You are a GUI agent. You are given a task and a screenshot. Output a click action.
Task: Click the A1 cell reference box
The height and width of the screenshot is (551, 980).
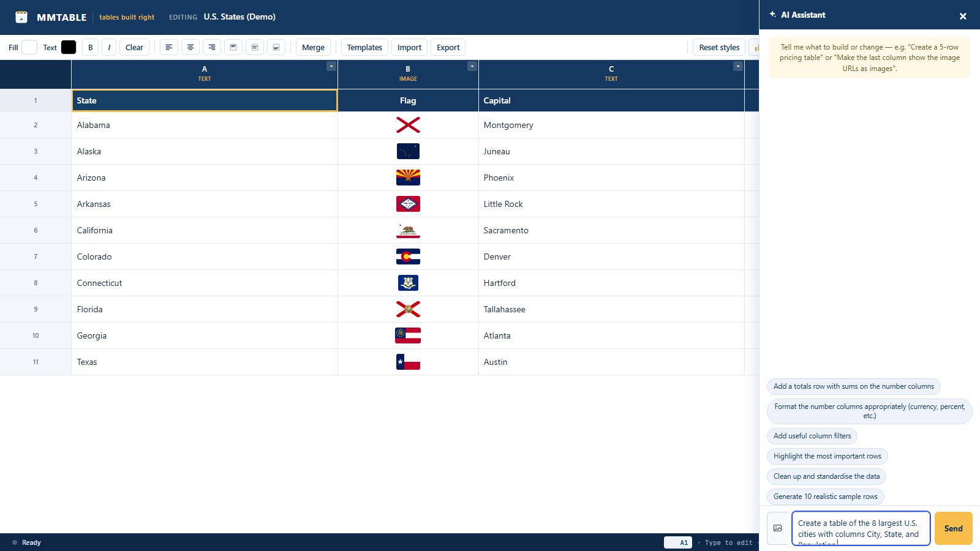coord(678,542)
